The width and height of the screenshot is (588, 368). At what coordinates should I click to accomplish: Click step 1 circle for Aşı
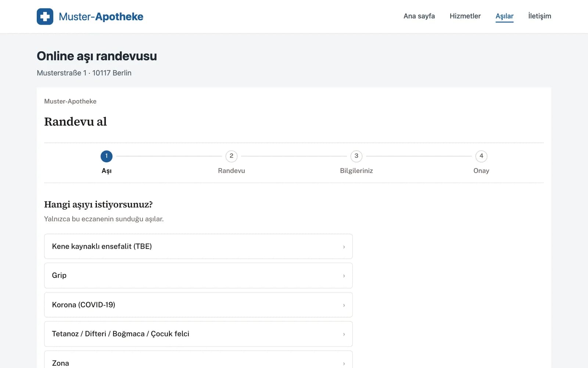(x=107, y=156)
